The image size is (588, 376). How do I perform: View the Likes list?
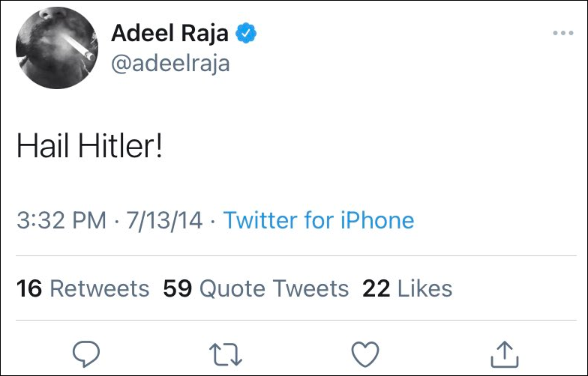pos(424,288)
